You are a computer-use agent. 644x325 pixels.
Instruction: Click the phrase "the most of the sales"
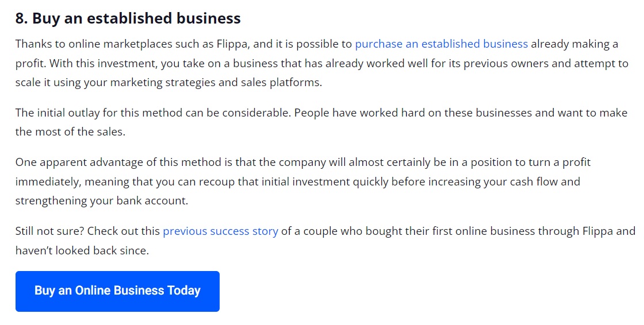70,132
